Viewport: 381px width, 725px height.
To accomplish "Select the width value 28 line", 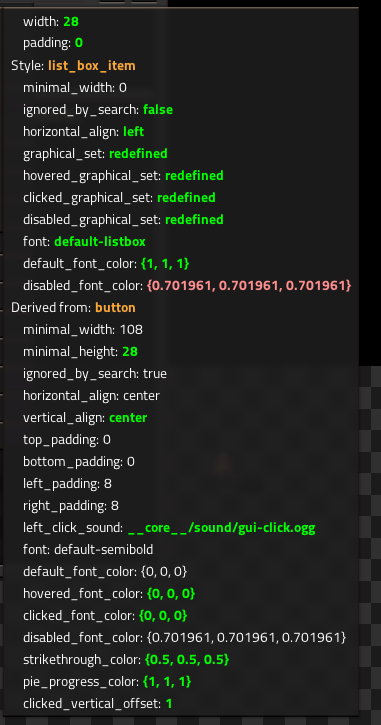I will 51,21.
